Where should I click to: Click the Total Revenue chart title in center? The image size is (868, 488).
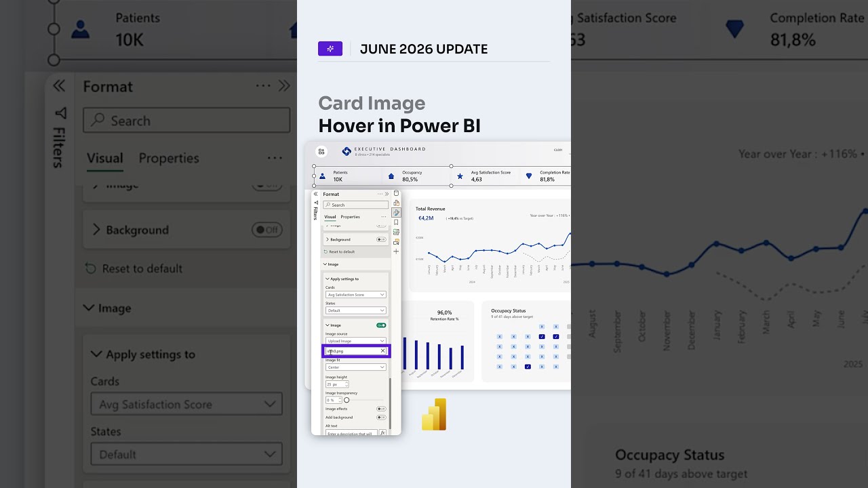(x=431, y=209)
